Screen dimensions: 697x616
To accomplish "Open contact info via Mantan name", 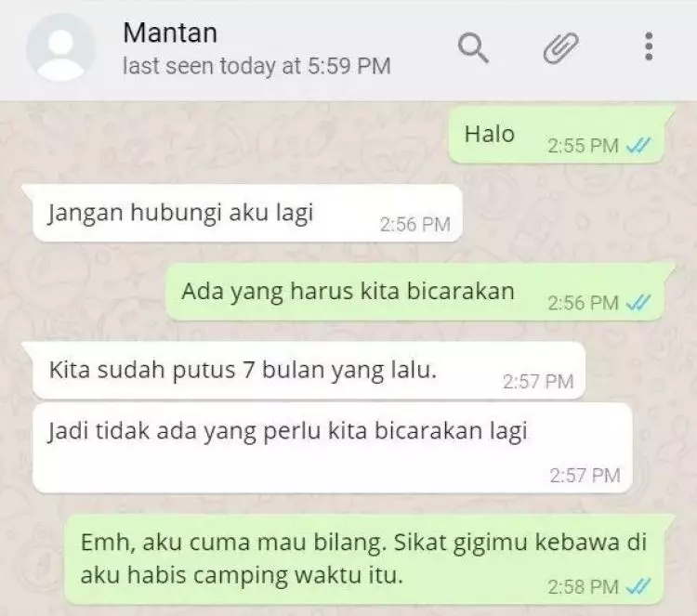I will coord(170,33).
